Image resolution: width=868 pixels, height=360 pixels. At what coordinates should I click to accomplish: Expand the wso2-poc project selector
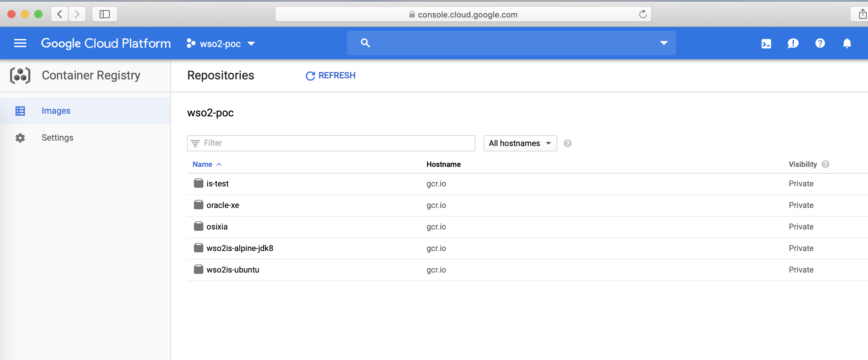point(221,43)
